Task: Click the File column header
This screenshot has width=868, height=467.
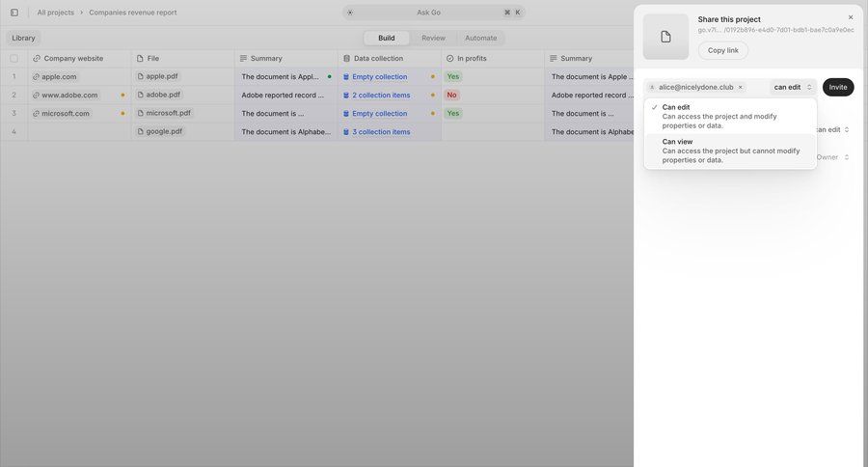Action: (182, 58)
